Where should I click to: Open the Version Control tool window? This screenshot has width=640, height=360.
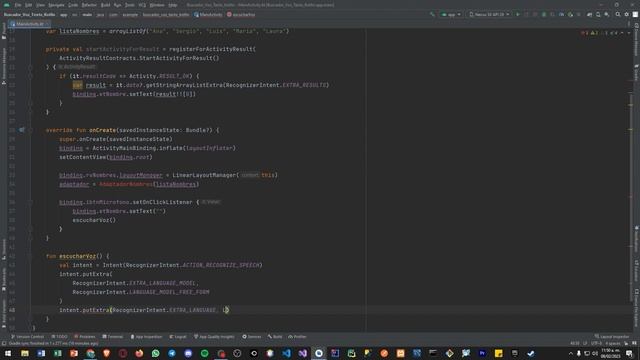(27, 337)
